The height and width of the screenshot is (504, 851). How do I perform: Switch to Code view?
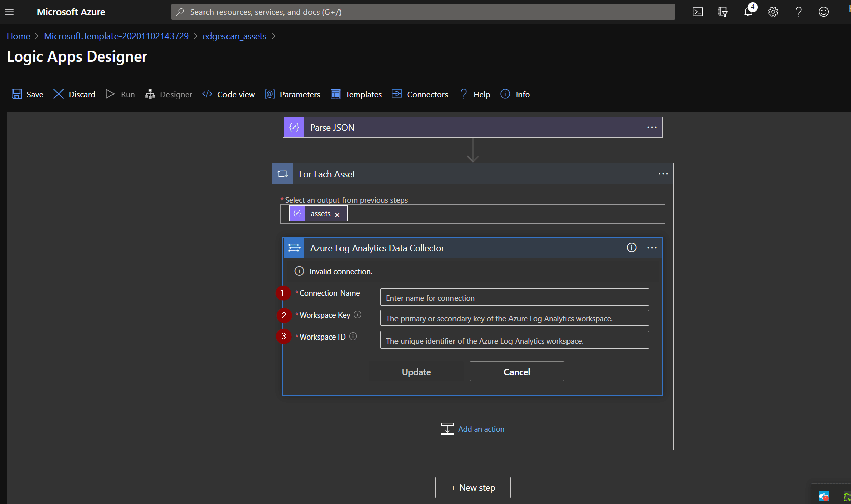pos(229,94)
